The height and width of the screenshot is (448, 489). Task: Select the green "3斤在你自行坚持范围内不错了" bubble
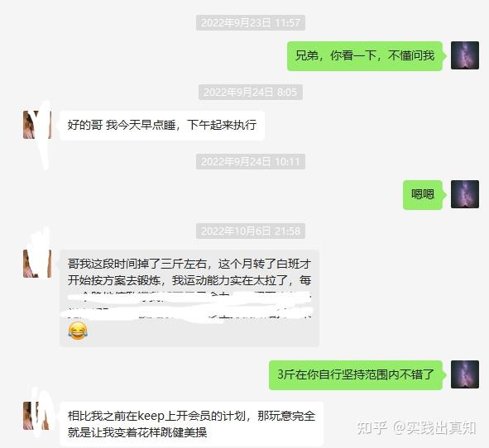356,374
